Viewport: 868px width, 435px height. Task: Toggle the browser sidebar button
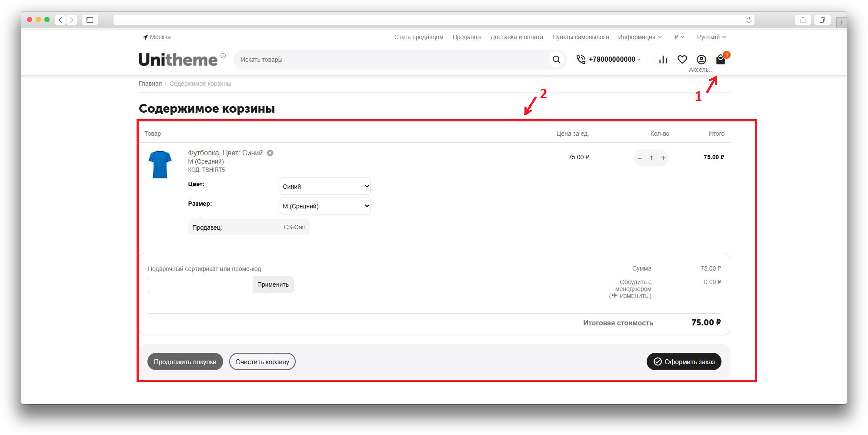(x=90, y=20)
